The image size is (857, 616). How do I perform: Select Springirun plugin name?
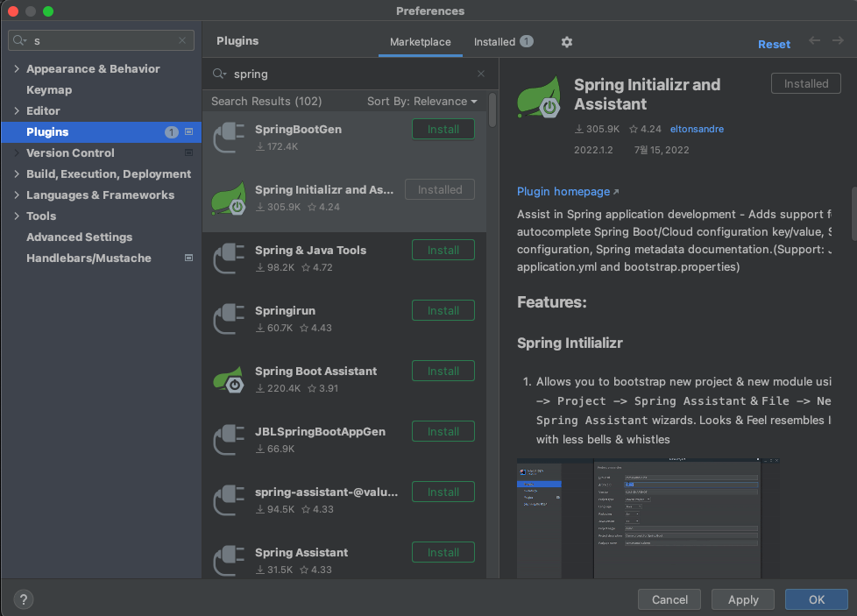[x=286, y=311]
